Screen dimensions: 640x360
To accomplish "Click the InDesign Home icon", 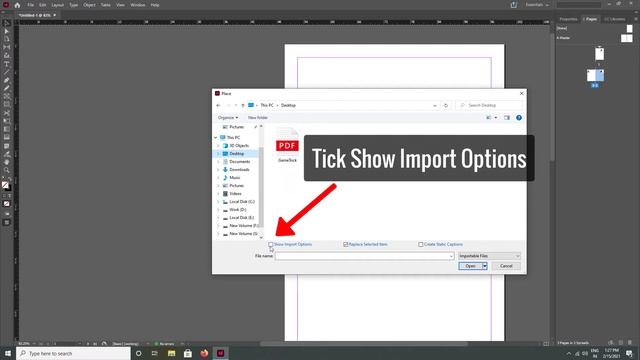I will [x=17, y=5].
